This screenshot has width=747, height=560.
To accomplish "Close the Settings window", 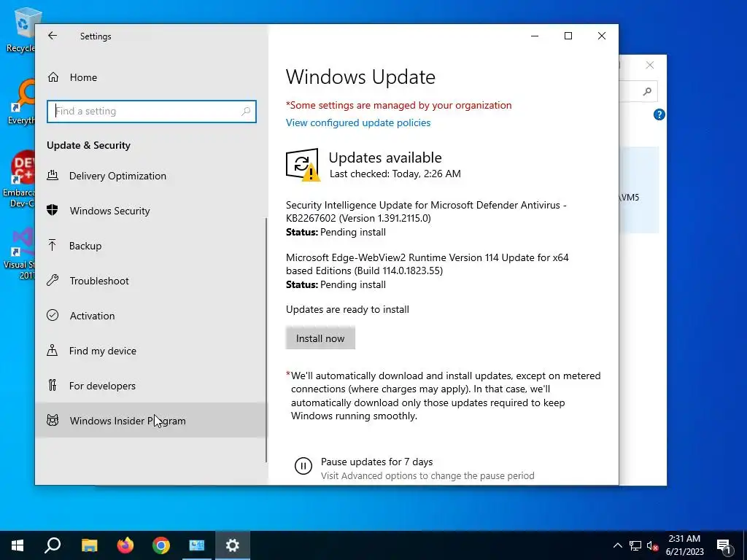I will [x=602, y=36].
